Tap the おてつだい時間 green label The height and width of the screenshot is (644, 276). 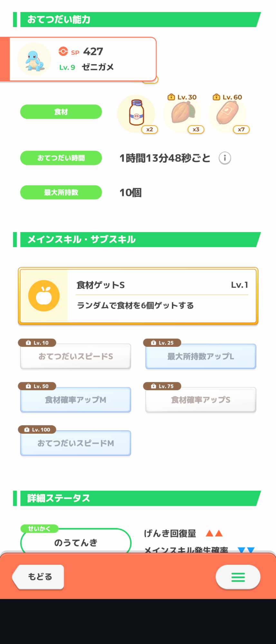[61, 158]
